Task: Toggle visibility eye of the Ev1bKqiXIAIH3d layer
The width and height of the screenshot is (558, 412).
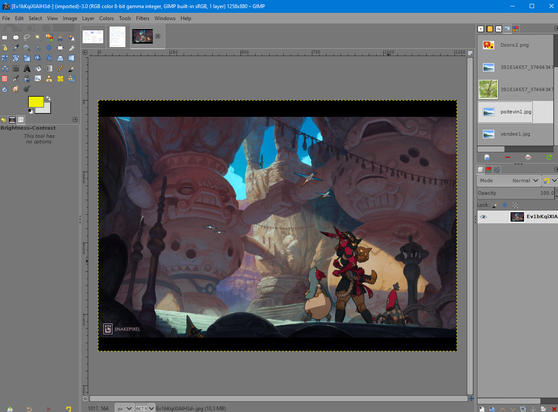Action: click(483, 217)
